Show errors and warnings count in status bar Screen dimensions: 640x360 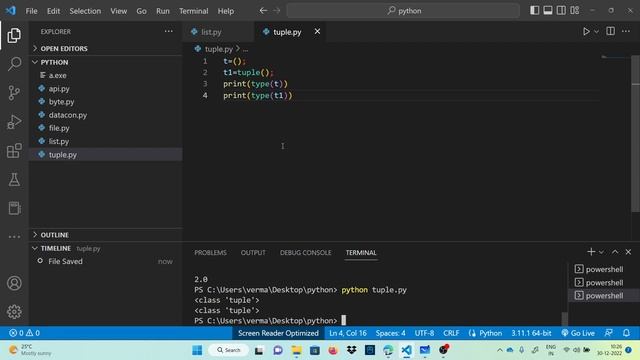pos(24,333)
